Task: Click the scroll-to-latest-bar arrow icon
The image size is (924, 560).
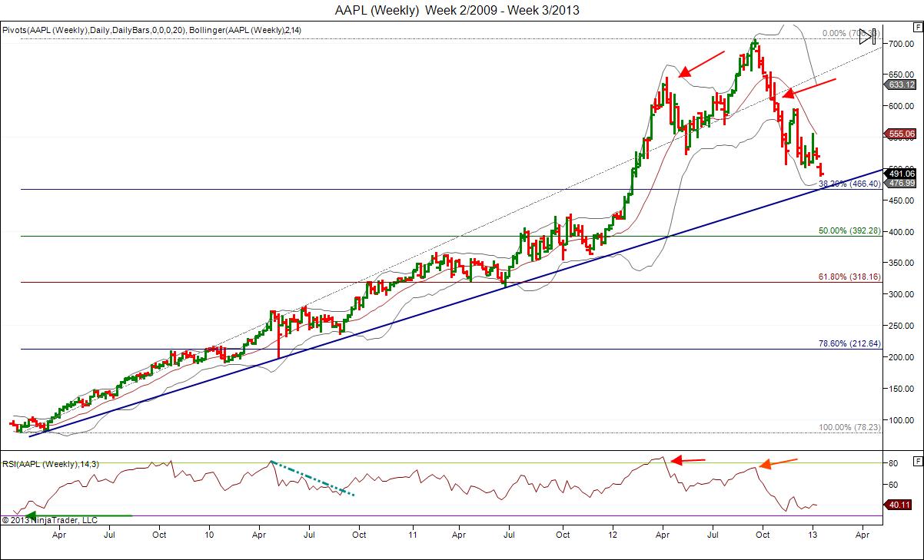Action: [x=869, y=36]
